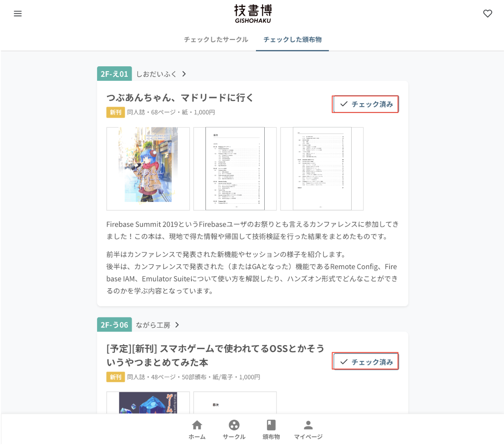Uncheck チェック済み for スマホゲーム OSS book
The width and height of the screenshot is (504, 447).
click(x=365, y=362)
